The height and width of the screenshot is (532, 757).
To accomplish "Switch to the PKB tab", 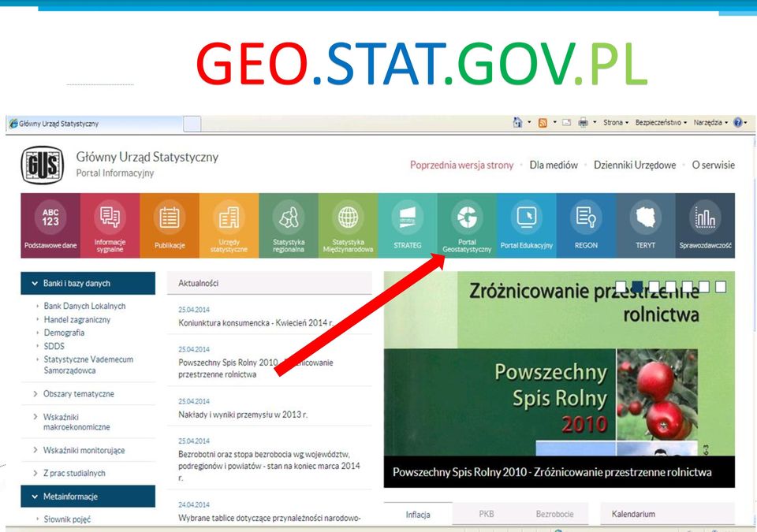I will tap(487, 514).
